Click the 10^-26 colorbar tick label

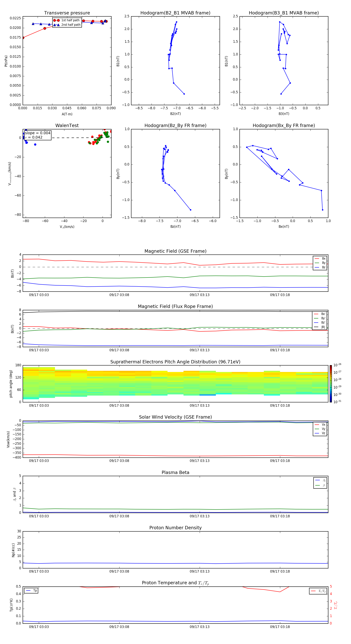337,365
